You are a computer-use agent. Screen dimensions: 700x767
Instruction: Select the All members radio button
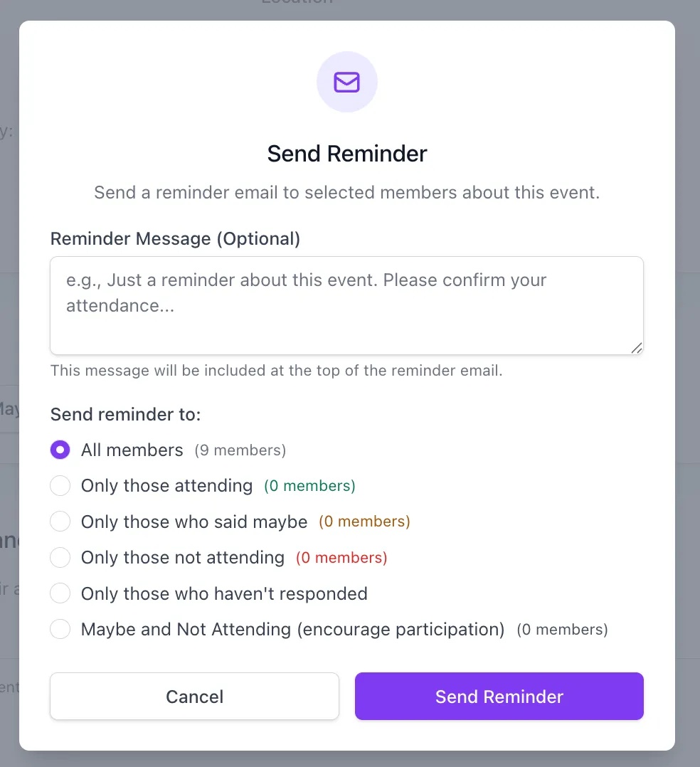point(60,450)
